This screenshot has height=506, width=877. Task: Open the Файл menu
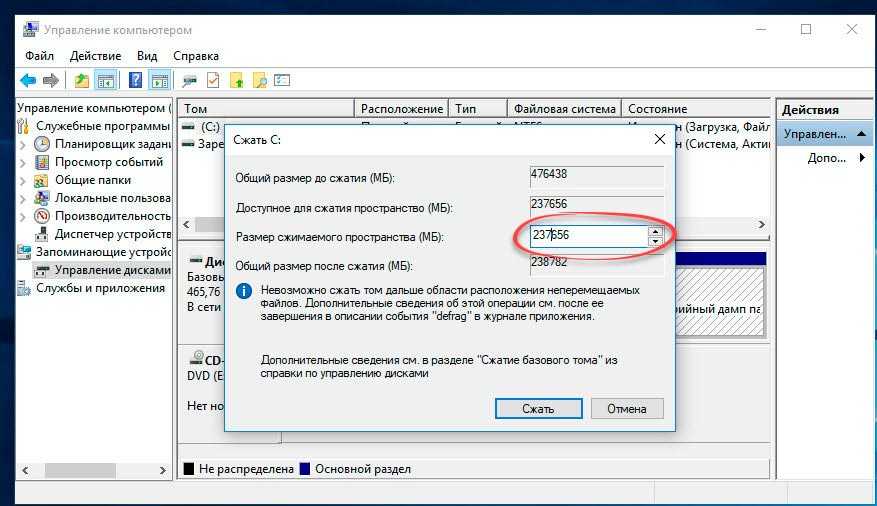(39, 56)
